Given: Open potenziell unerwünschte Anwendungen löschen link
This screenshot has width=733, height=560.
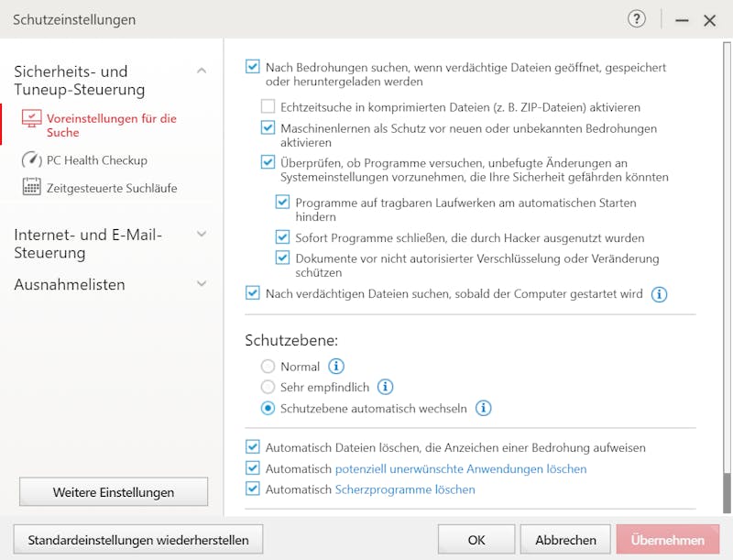Looking at the screenshot, I should coord(461,468).
